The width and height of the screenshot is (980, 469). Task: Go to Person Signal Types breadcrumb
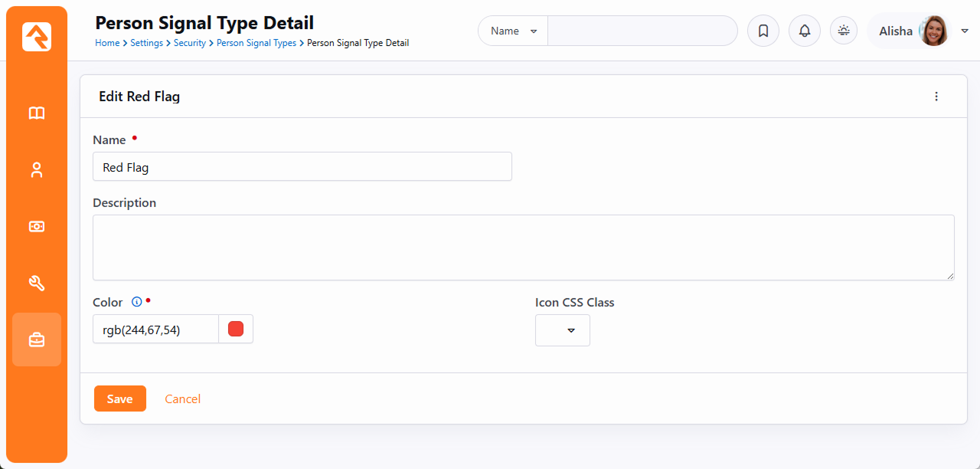(x=256, y=44)
